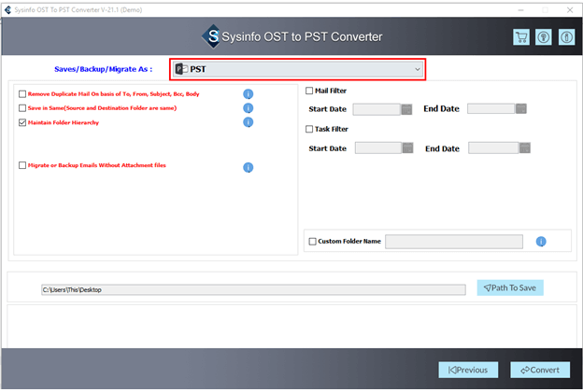Show info for Migrate Without Attachment option
This screenshot has width=583, height=392.
coord(248,168)
